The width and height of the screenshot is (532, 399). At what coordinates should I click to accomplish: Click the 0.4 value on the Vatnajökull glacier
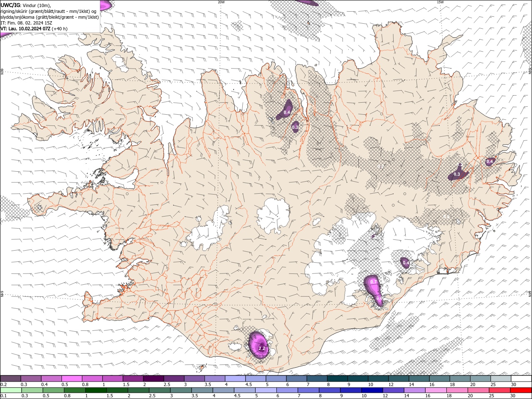[x=406, y=263]
